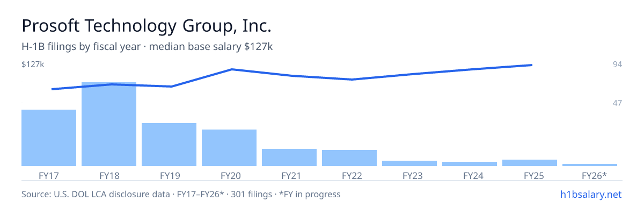Viewport: 644px width, 215px height.
Task: Click the salary line peak above FY20
Action: click(232, 69)
